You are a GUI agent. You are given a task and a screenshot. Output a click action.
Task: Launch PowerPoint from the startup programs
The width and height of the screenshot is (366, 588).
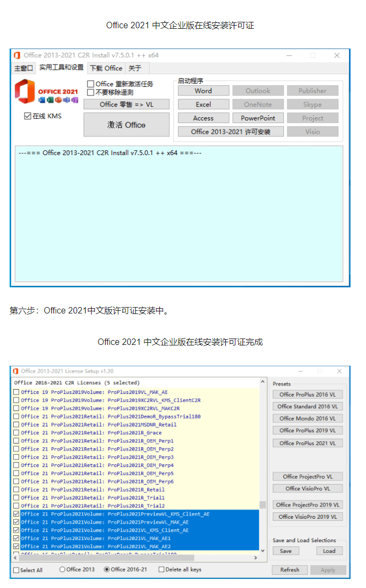click(x=258, y=118)
